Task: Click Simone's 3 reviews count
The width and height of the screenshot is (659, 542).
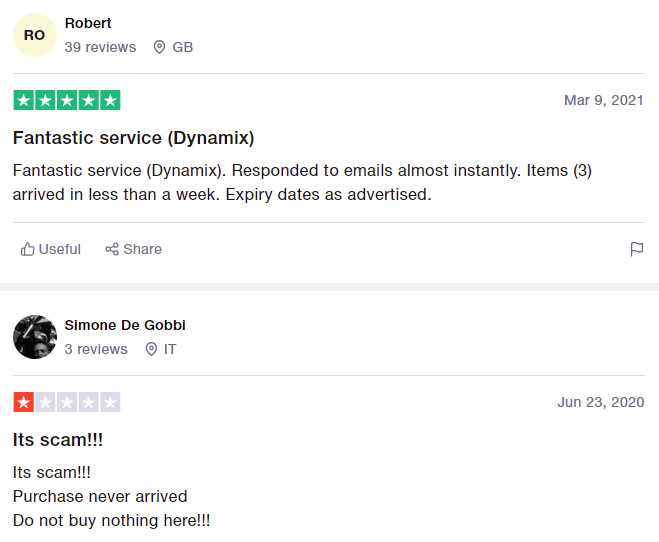Action: click(96, 349)
